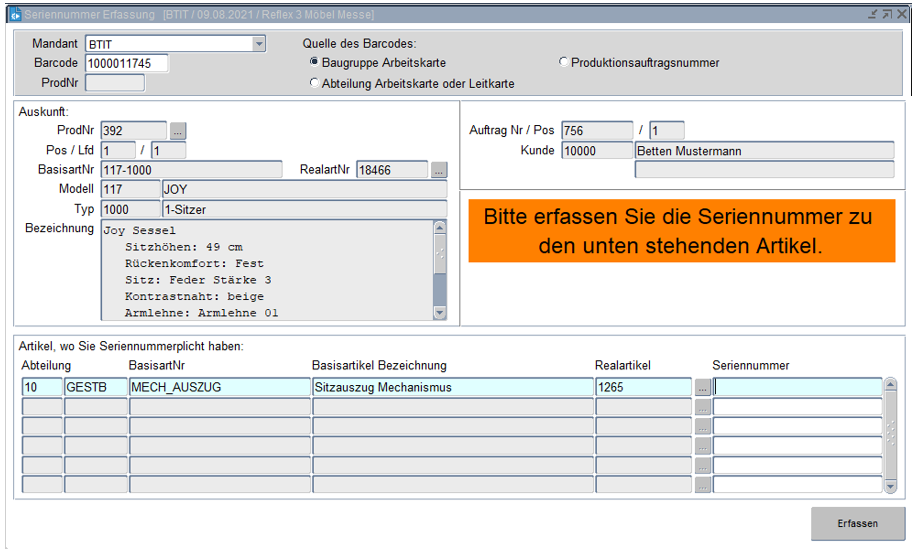Click the lookup button for Realartikel 1265
Screen dimensions: 915x554
702,387
